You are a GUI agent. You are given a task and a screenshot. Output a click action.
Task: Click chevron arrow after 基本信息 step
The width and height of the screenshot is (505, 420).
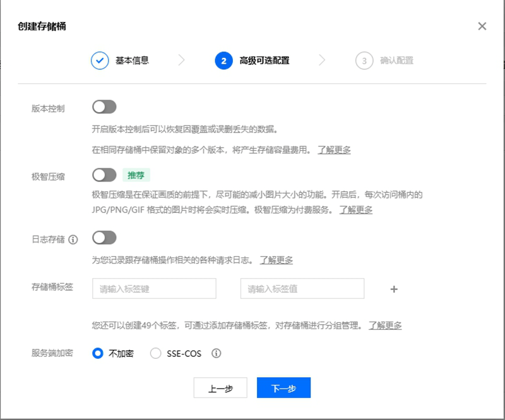(x=182, y=60)
